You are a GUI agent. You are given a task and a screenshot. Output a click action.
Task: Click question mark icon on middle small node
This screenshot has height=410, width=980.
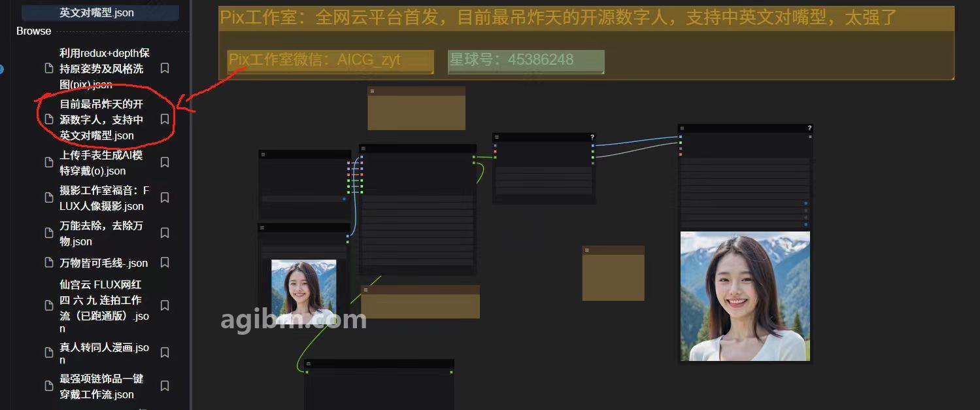(x=592, y=137)
